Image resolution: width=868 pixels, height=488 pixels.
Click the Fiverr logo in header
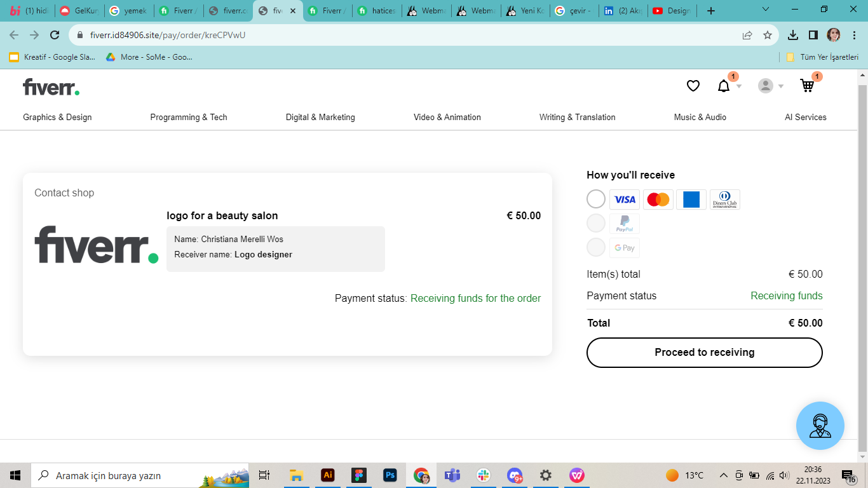51,87
